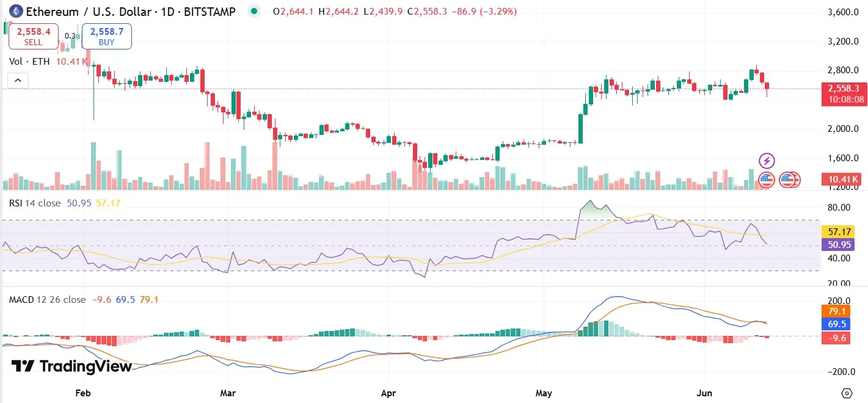Image resolution: width=868 pixels, height=403 pixels.
Task: Collapse the volume indicator with the chevron
Action: click(x=18, y=80)
